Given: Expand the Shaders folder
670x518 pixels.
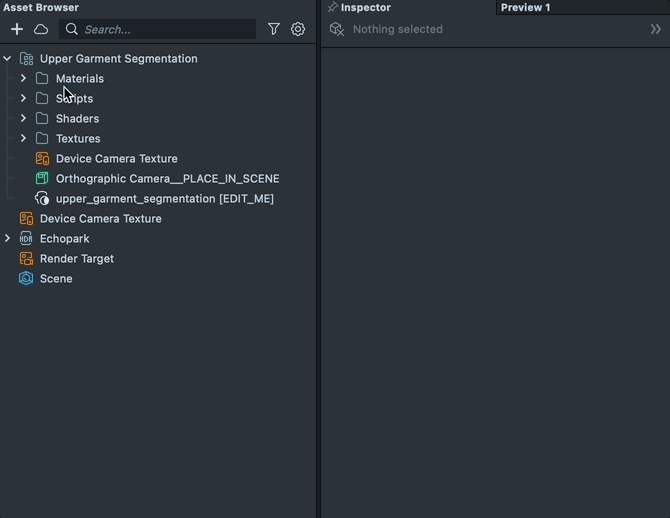Looking at the screenshot, I should pyautogui.click(x=24, y=119).
